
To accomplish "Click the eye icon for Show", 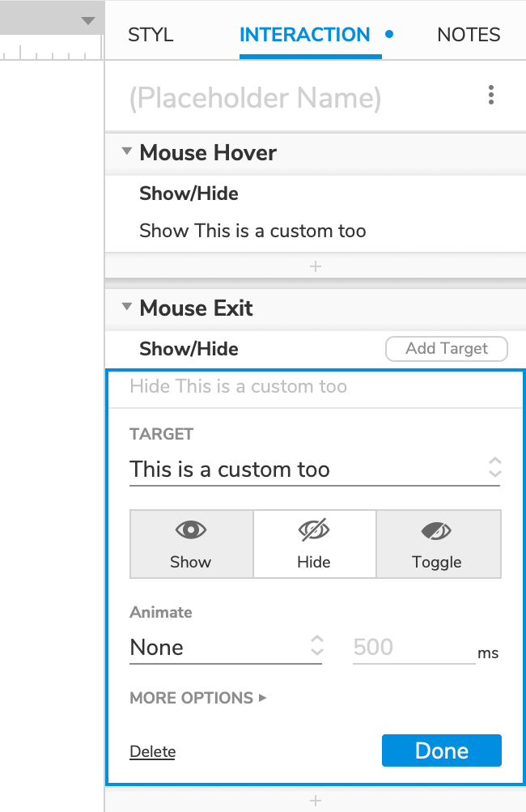I will [x=191, y=530].
